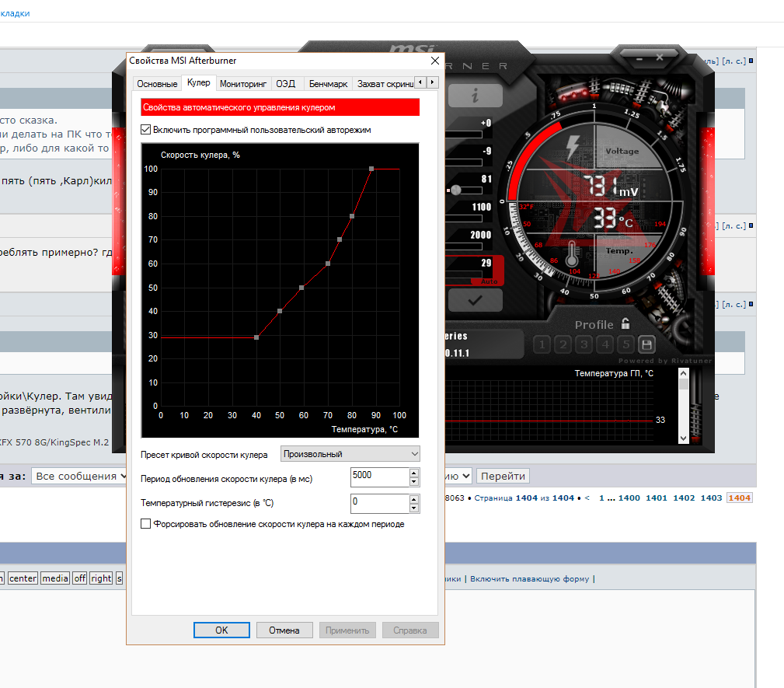Screen dimensions: 784x688
Task: Click the Применить button
Action: point(347,630)
